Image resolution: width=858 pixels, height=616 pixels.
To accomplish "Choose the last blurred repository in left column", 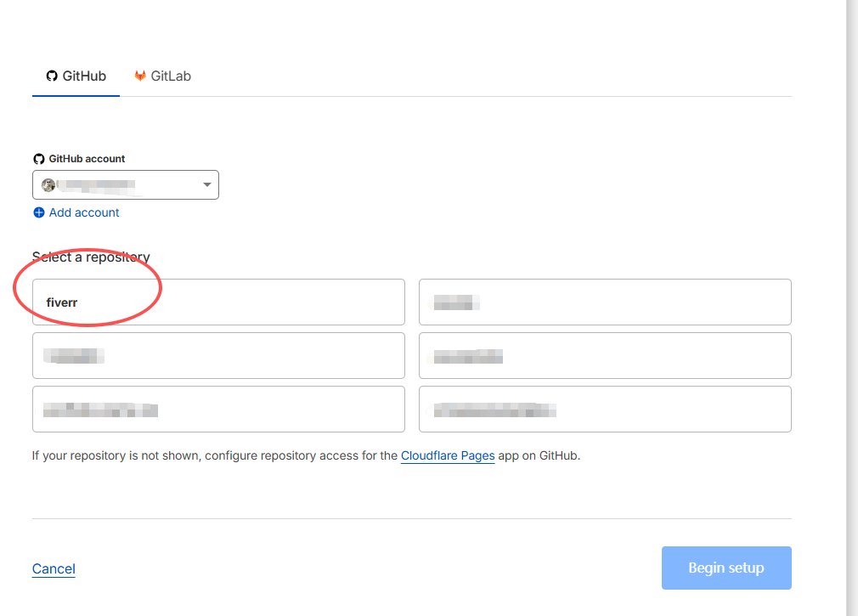I will [x=218, y=409].
